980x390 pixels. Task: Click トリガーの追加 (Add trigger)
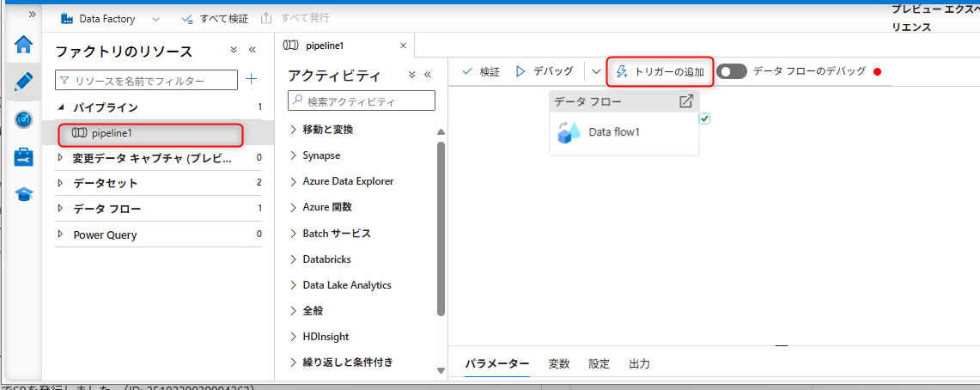[x=660, y=72]
